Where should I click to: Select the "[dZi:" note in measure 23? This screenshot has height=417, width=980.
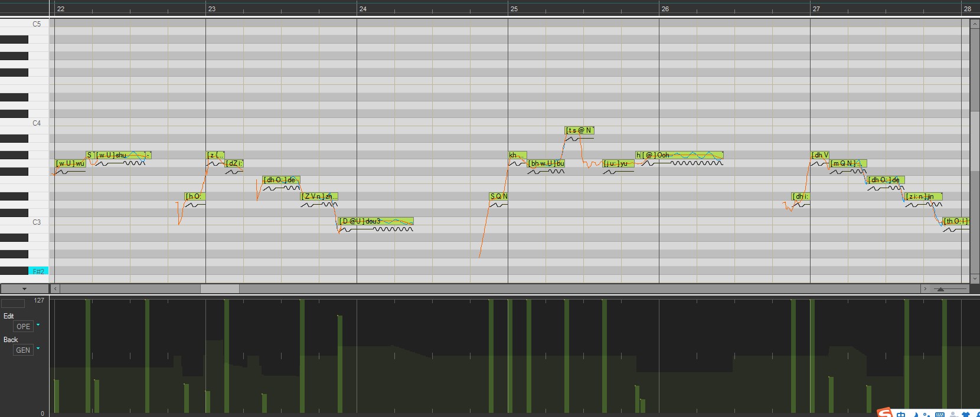234,163
